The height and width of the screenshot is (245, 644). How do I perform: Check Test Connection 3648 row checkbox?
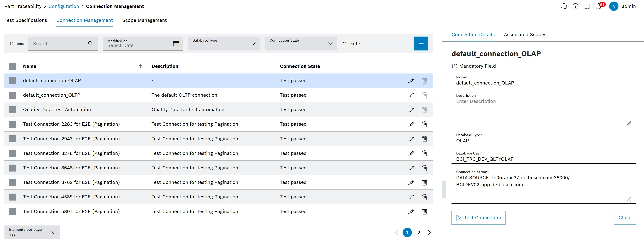[x=13, y=168]
